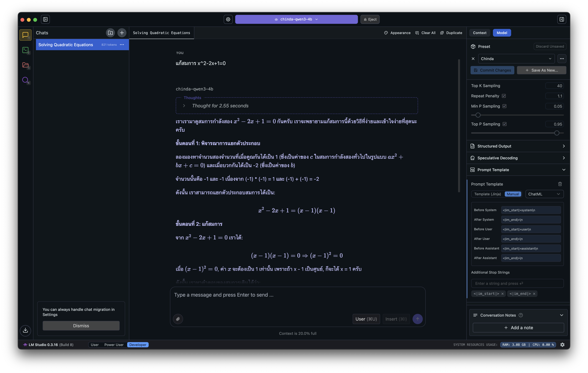Image resolution: width=588 pixels, height=373 pixels.
Task: Open the Developer terminal sidebar icon
Action: click(25, 50)
